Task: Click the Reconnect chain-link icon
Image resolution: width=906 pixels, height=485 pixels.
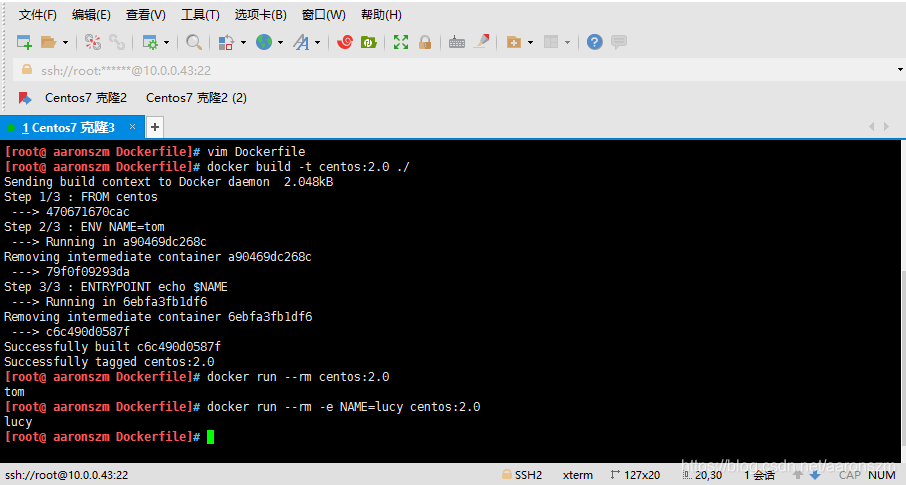Action: 117,42
